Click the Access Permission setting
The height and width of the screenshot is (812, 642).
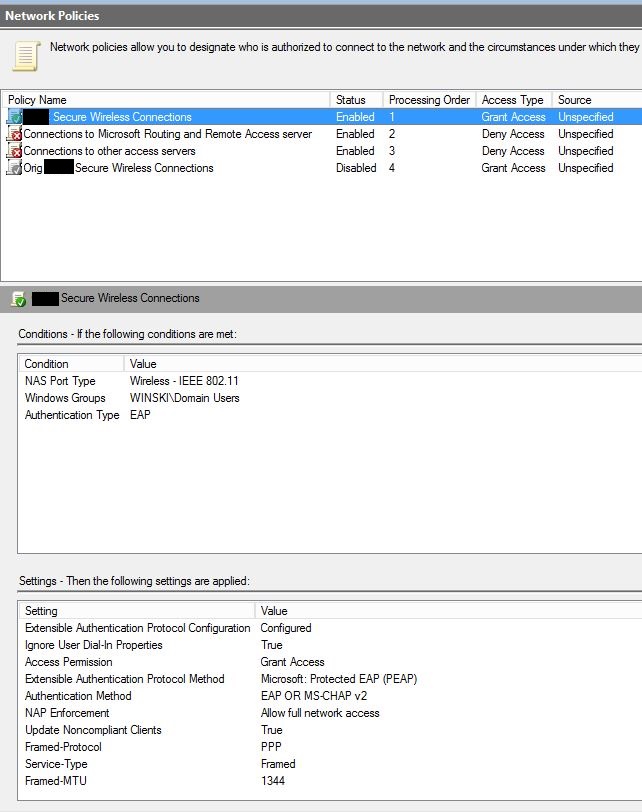68,662
